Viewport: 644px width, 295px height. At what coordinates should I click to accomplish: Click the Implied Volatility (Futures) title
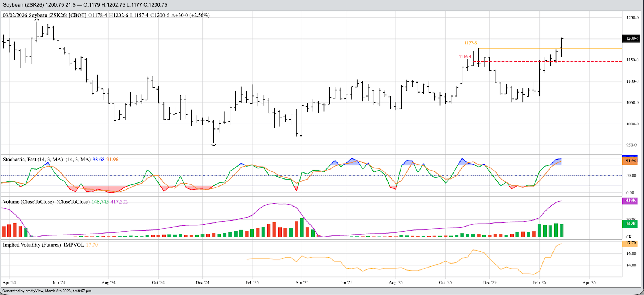tap(32, 245)
